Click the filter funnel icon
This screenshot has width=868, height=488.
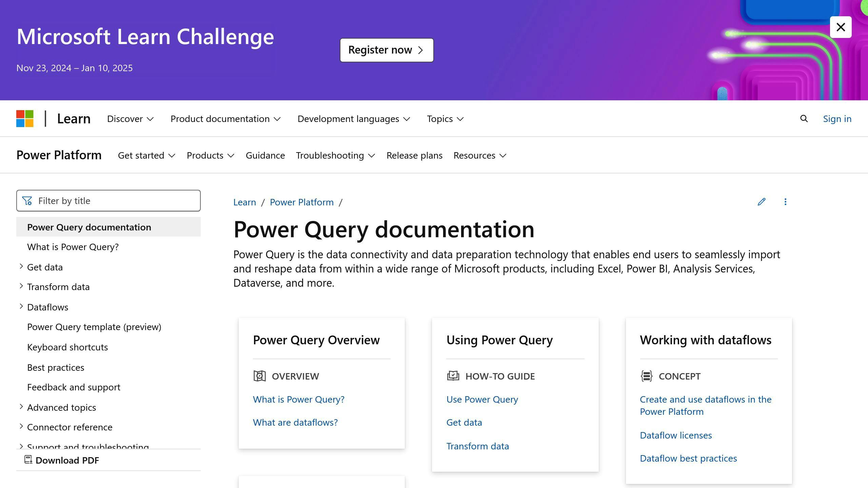(27, 201)
